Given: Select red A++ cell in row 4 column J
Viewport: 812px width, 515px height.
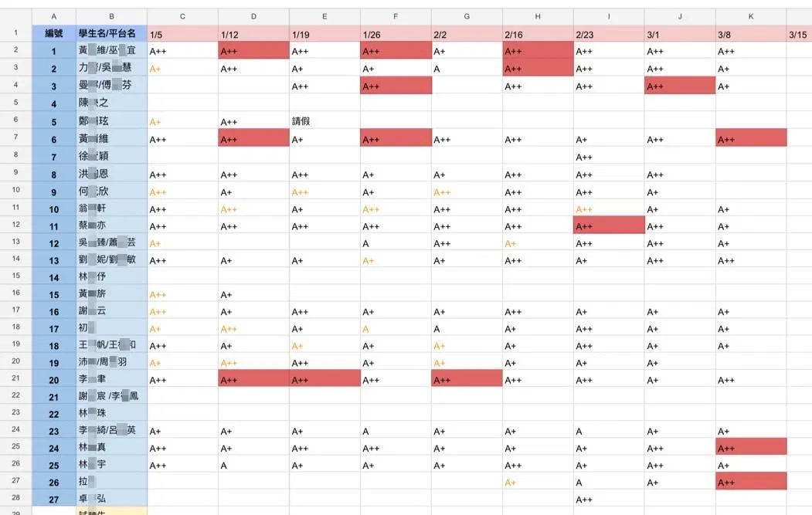Looking at the screenshot, I should point(680,86).
